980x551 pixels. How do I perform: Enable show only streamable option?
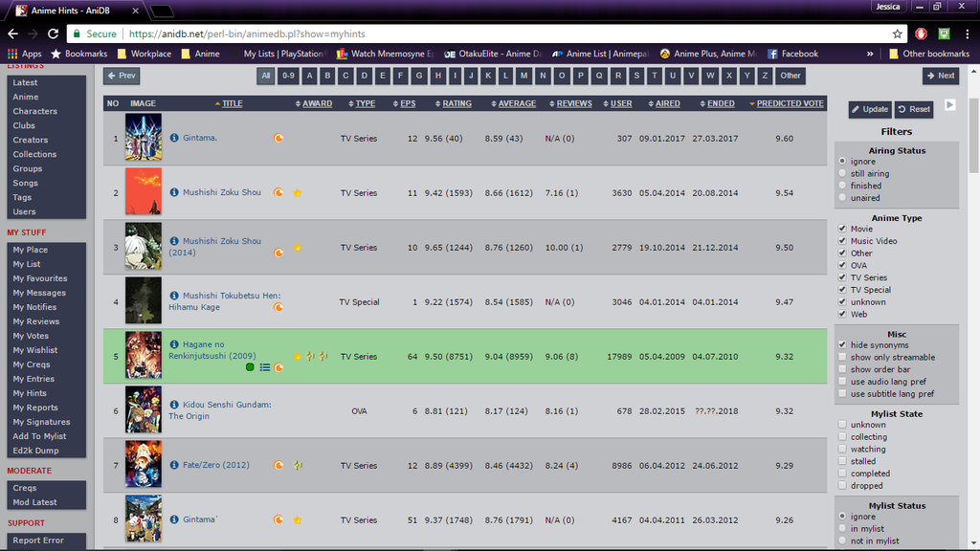[842, 358]
